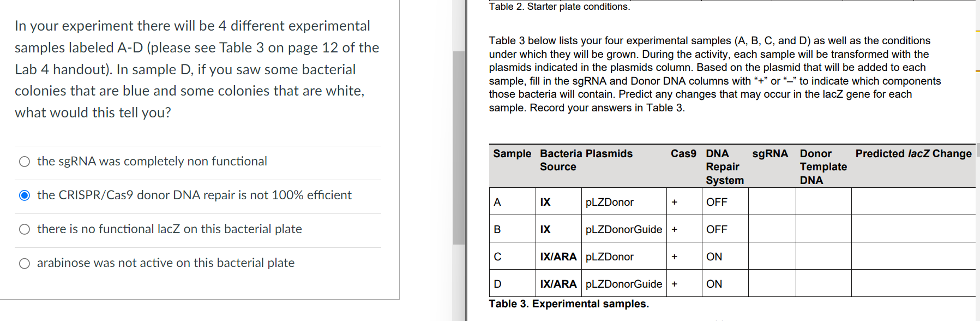Choose 'there is no functional lacZ' option
Screen dimensions: 980x321
(24, 229)
